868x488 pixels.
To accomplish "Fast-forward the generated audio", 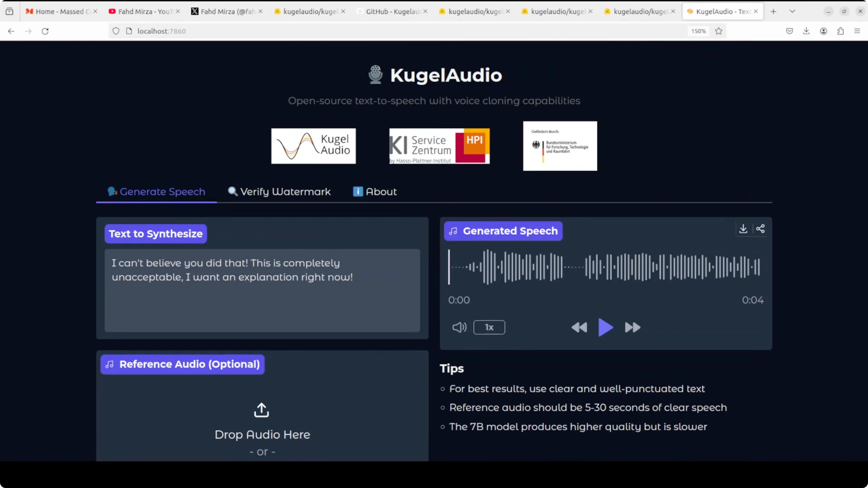I will 632,327.
